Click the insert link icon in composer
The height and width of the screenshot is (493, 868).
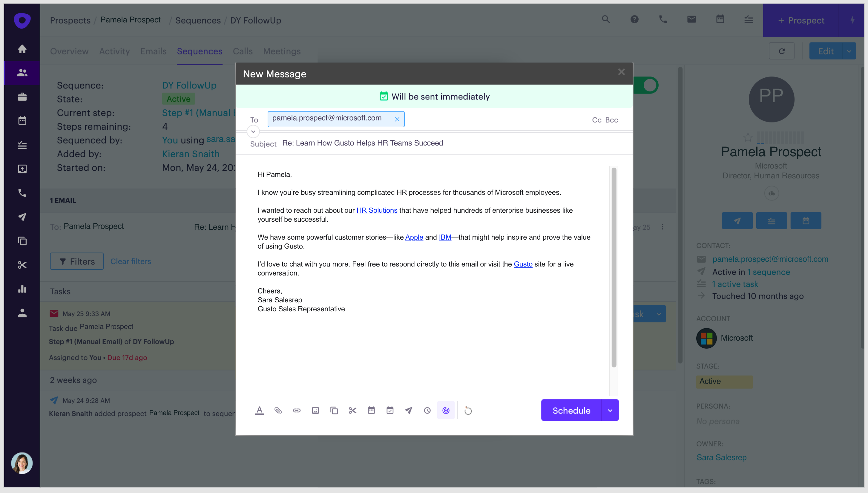[x=297, y=410]
